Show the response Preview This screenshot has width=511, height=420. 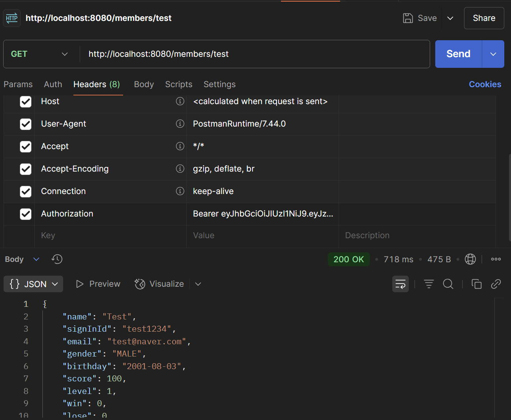click(98, 284)
